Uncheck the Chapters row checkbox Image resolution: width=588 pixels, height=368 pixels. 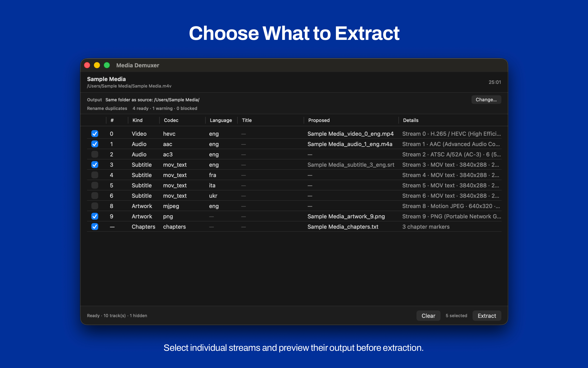point(95,227)
